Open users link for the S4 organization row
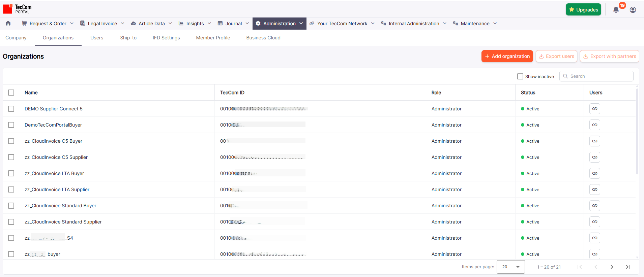Screen dimensions: 644x277 click(x=595, y=238)
